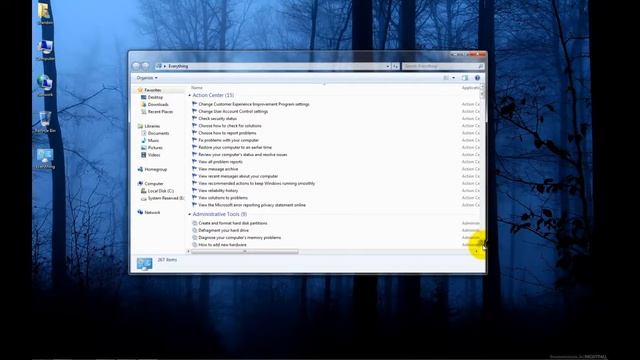Select View all problem reports

[220, 162]
